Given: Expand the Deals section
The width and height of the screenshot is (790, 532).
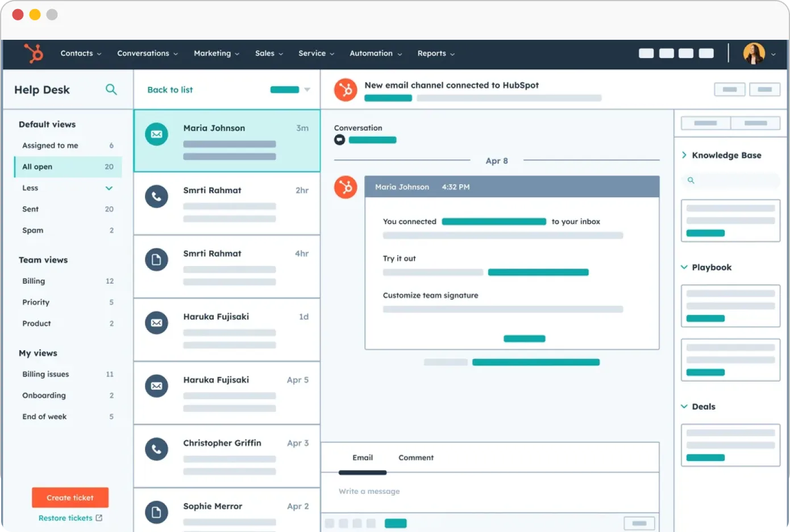Looking at the screenshot, I should tap(683, 406).
